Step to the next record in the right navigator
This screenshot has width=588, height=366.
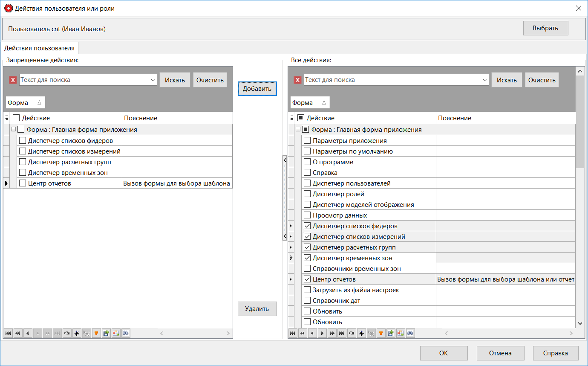[322, 333]
